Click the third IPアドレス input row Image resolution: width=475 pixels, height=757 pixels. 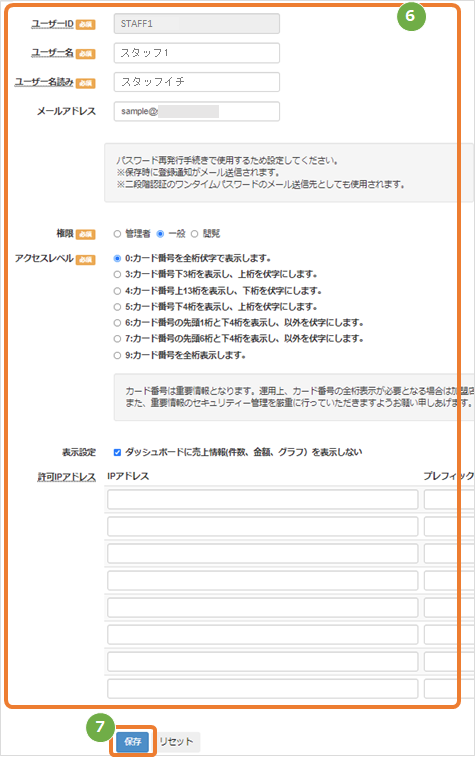263,553
